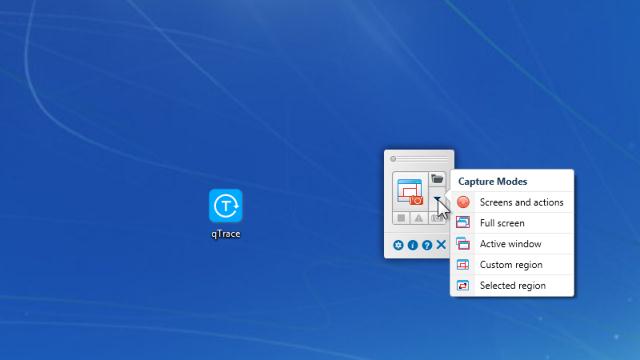640x360 pixels.
Task: Click the main screen capture camera button
Action: tap(410, 192)
